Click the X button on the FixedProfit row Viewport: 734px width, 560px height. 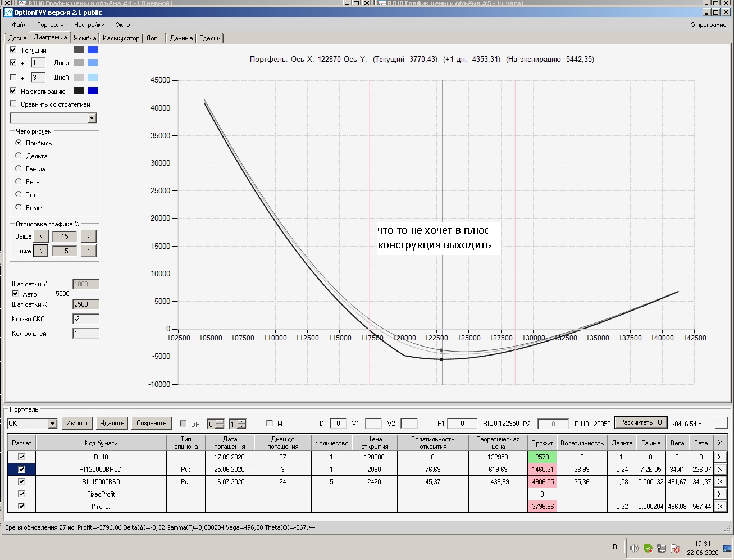click(720, 494)
